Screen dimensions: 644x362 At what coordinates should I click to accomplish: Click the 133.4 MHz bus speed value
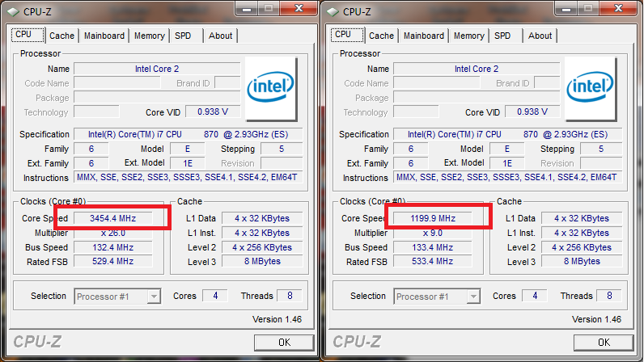pyautogui.click(x=433, y=247)
